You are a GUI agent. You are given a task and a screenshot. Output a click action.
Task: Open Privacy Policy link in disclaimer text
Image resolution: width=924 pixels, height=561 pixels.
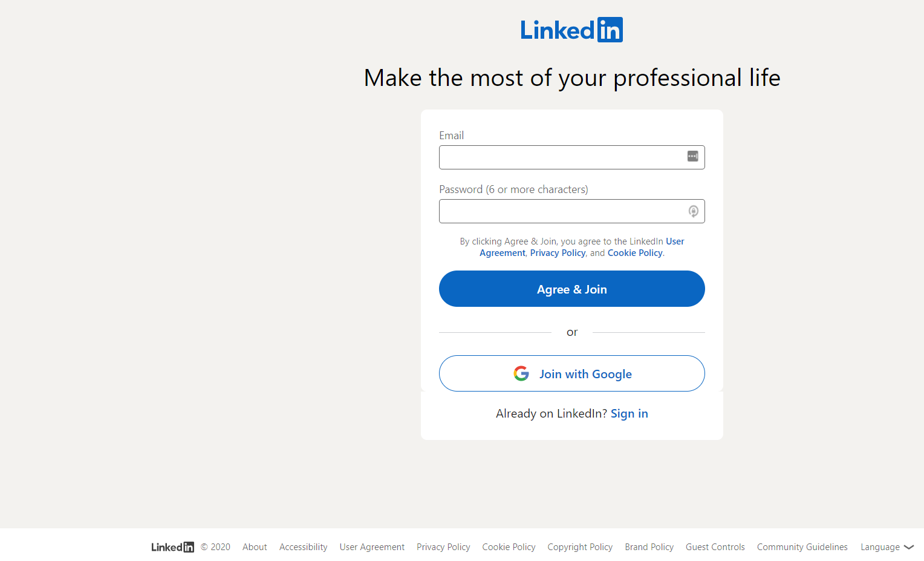(x=558, y=253)
